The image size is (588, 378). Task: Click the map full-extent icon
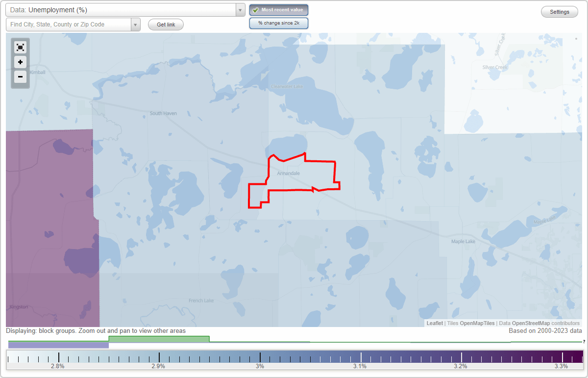pos(20,47)
